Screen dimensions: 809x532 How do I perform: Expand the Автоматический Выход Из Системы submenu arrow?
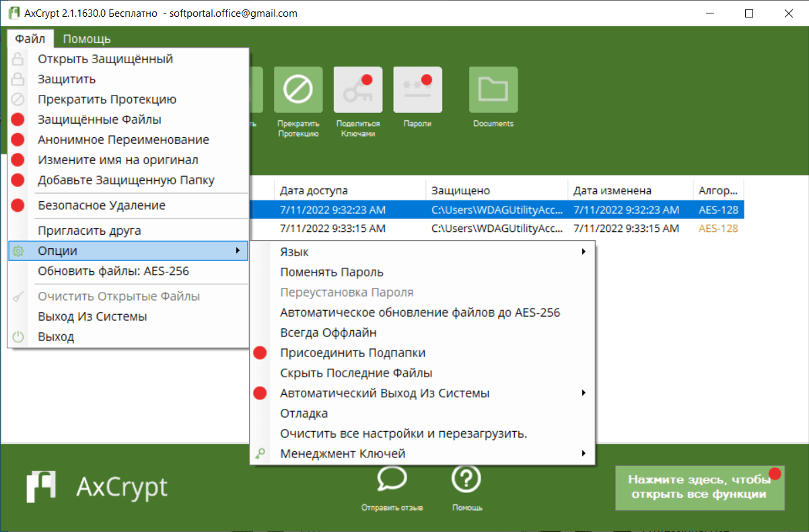pos(584,393)
